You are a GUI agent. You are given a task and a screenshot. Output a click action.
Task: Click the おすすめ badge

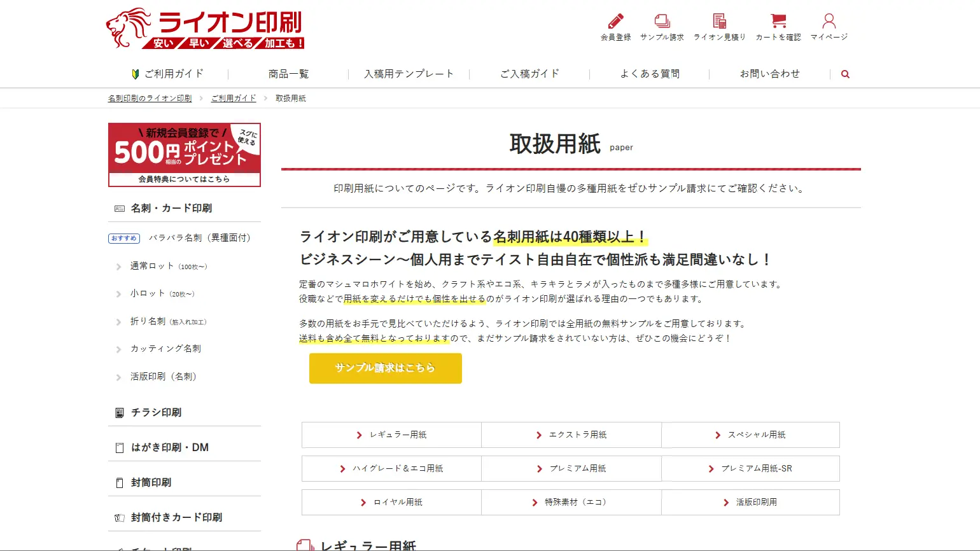point(123,239)
